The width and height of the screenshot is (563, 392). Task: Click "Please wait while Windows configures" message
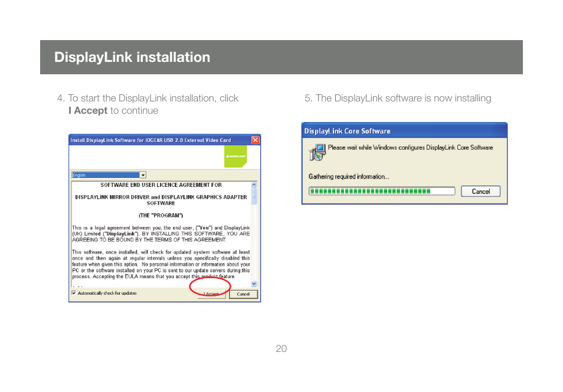pos(410,147)
